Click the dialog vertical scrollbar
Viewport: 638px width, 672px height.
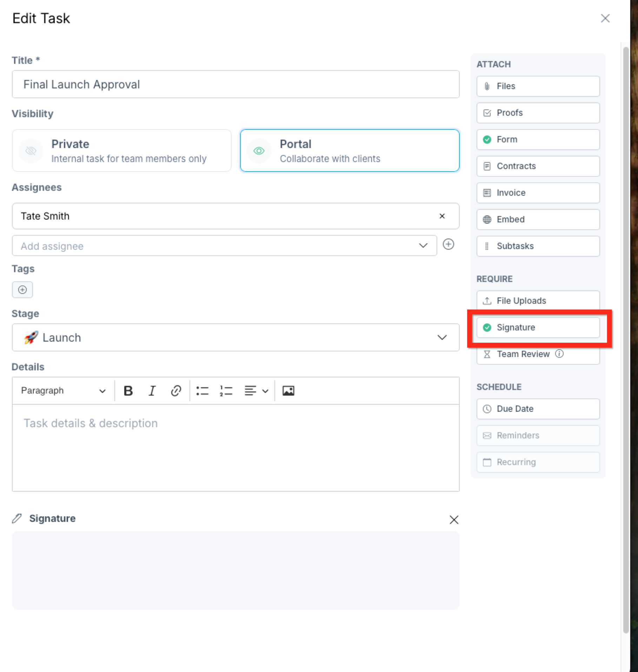click(626, 340)
